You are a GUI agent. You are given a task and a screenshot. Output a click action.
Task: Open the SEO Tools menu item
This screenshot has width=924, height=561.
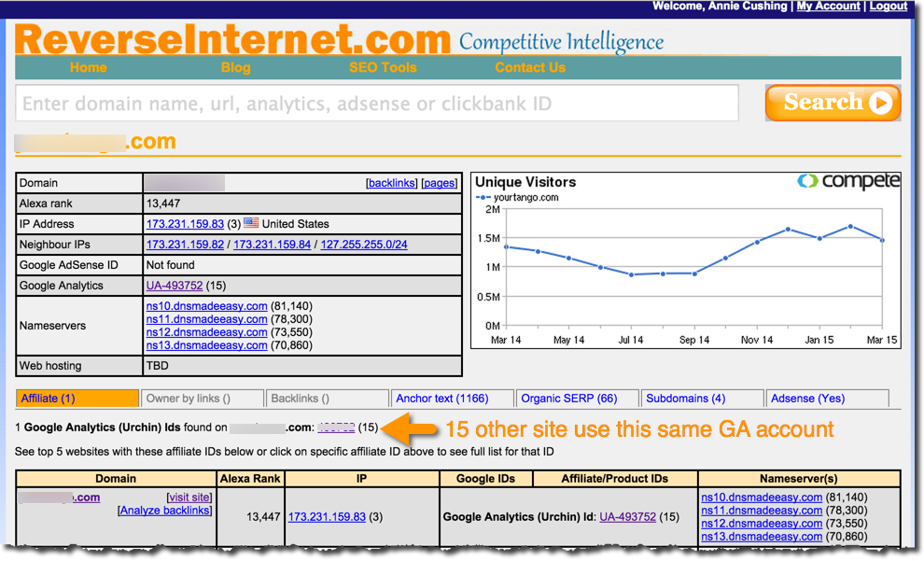(383, 68)
